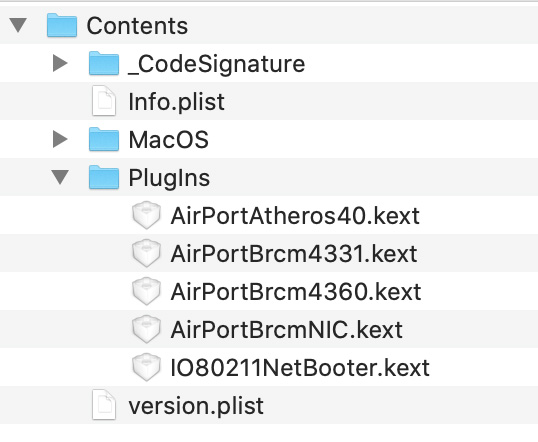The image size is (538, 442).
Task: Expand the MacOS folder triangle
Action: (x=60, y=139)
